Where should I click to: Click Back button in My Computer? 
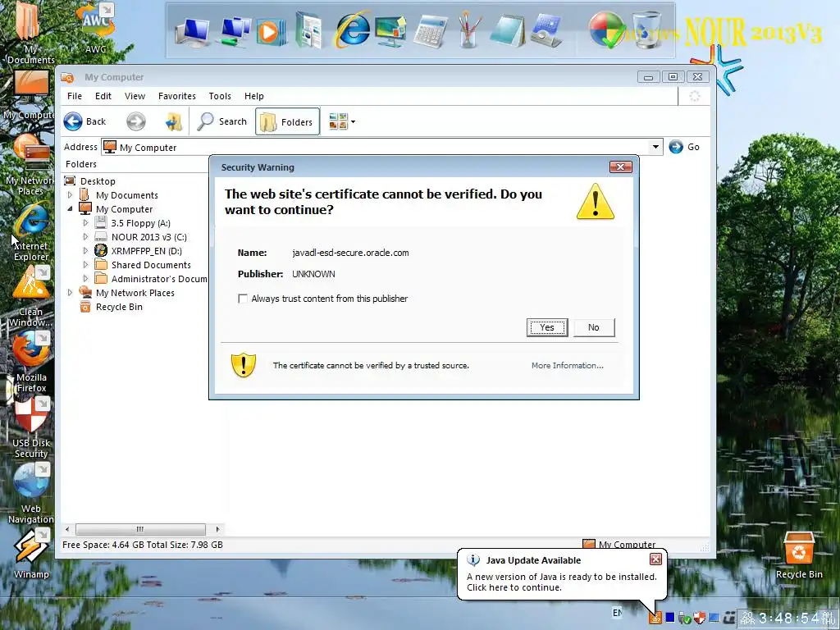(85, 121)
